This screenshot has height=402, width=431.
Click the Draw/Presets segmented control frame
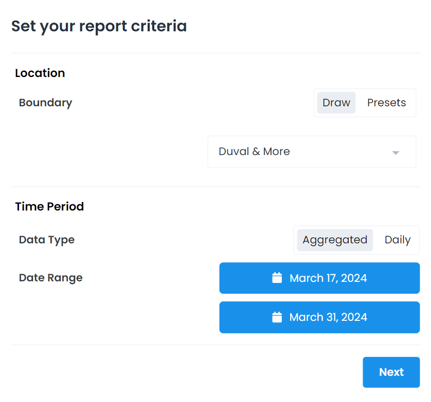point(365,103)
